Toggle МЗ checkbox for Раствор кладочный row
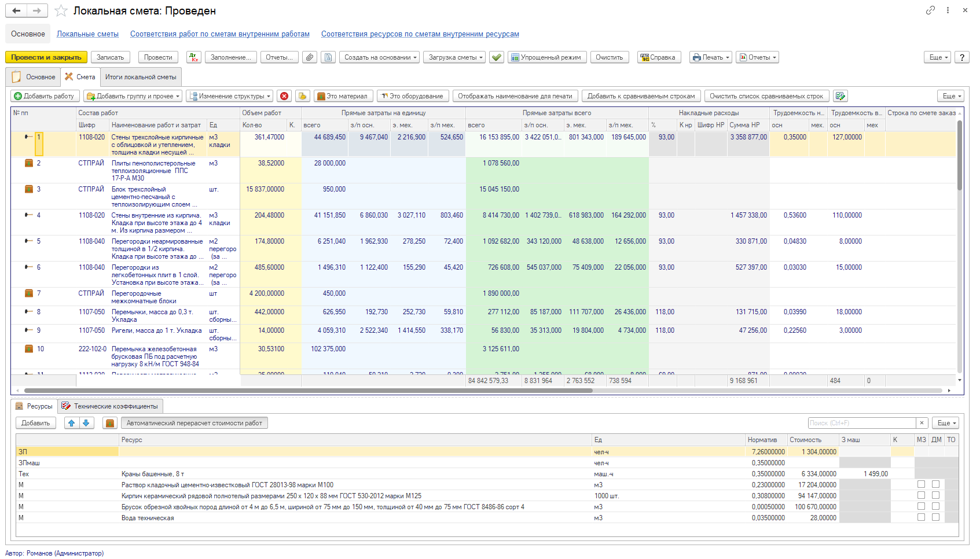 tap(921, 484)
